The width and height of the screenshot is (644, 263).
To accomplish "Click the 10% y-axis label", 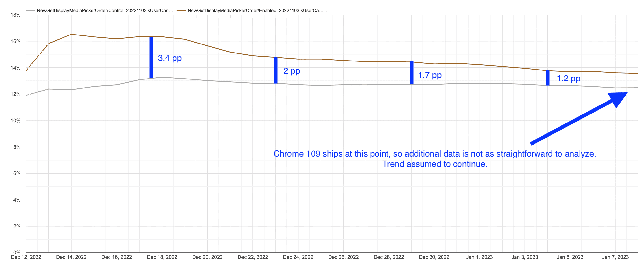I will (x=16, y=120).
